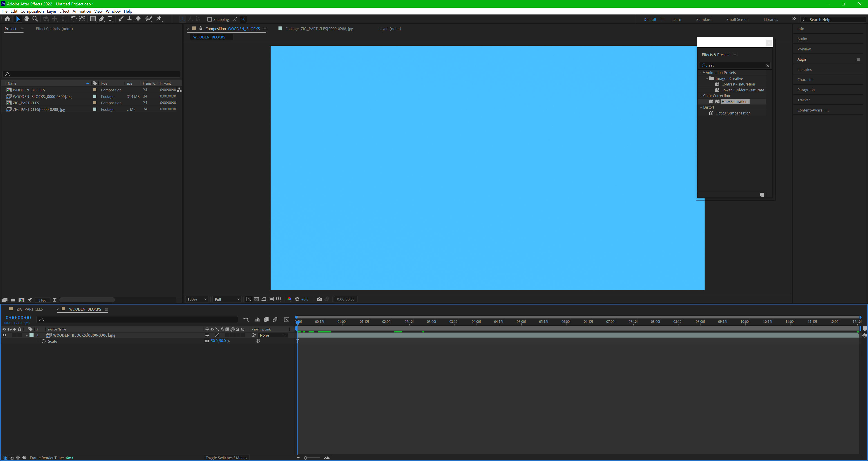Click Toggle Switches / Modes button
This screenshot has width=868, height=461.
tap(226, 458)
